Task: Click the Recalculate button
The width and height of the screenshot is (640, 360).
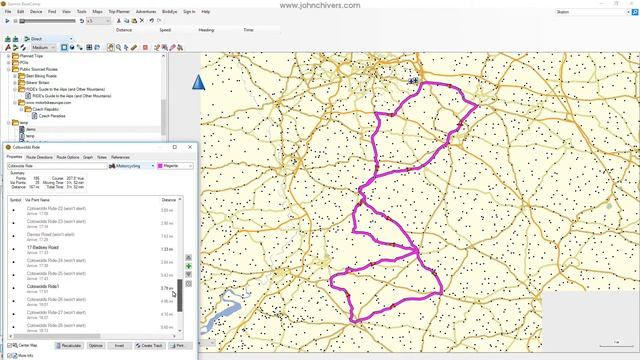Action: coord(69,346)
